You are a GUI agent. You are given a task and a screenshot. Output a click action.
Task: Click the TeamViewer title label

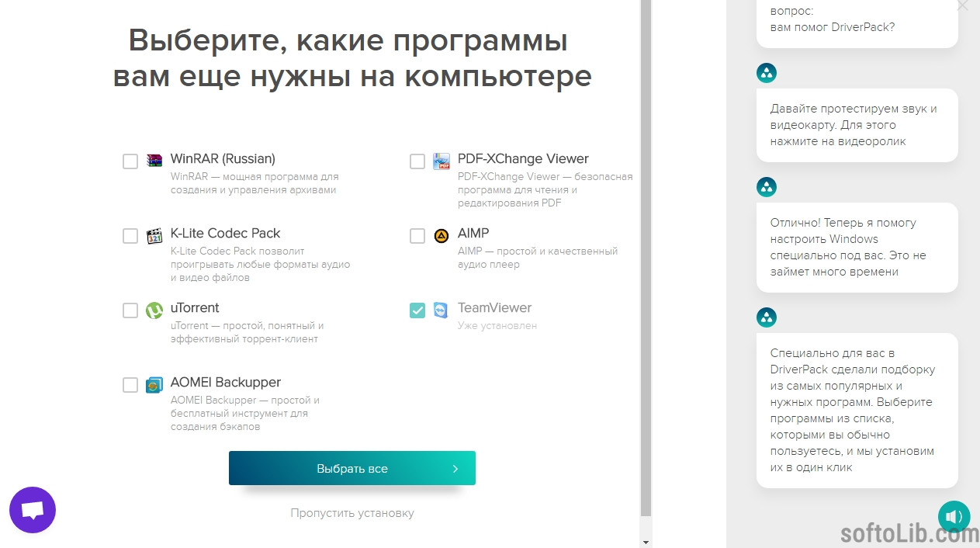(495, 308)
